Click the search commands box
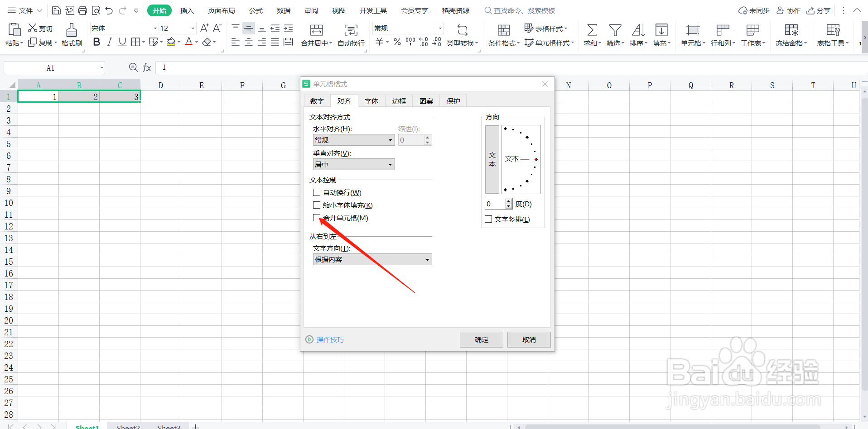 point(520,10)
